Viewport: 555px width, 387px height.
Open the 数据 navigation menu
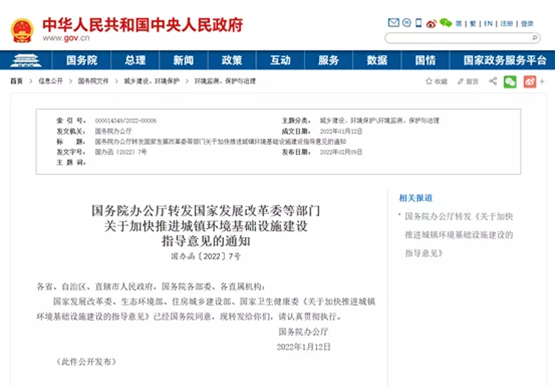pos(377,60)
